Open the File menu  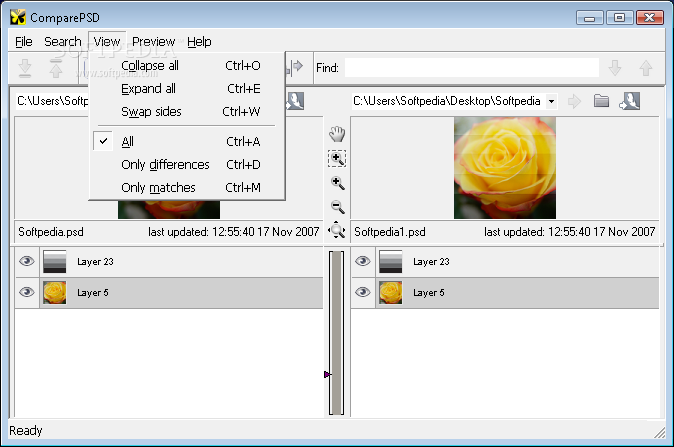click(x=24, y=42)
